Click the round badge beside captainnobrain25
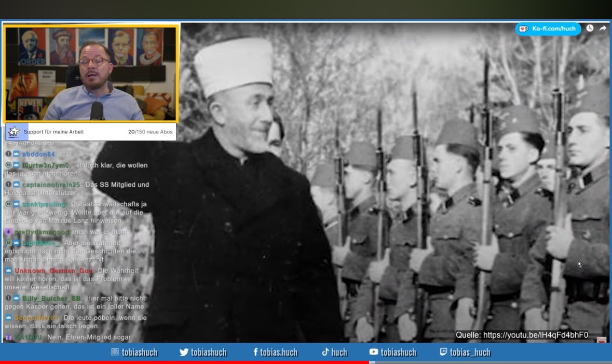The image size is (612, 364). click(x=8, y=185)
